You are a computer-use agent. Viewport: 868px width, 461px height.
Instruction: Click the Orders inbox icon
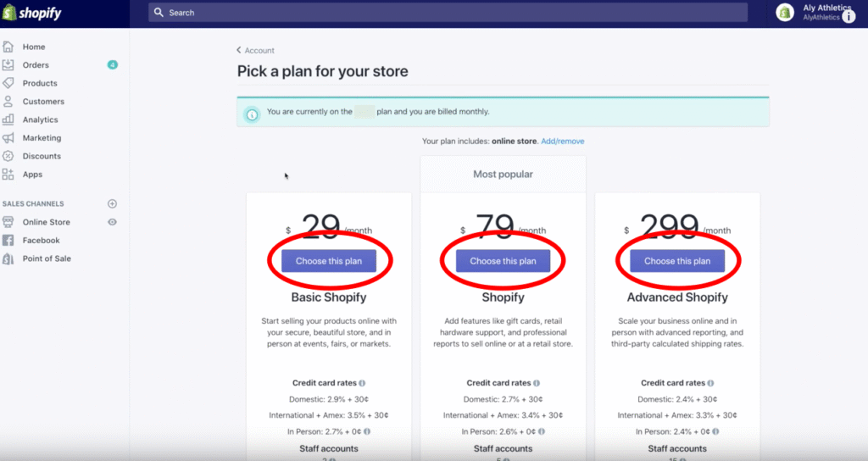[8, 64]
